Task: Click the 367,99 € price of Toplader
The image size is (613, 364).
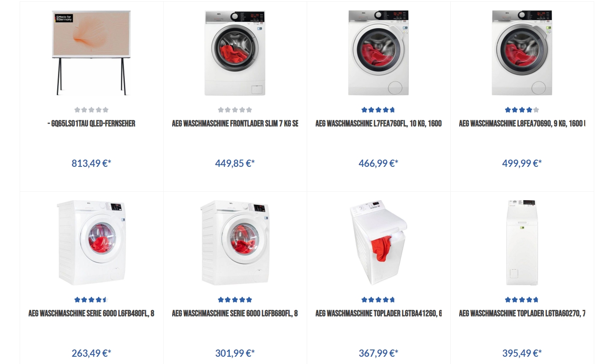Action: 378,353
